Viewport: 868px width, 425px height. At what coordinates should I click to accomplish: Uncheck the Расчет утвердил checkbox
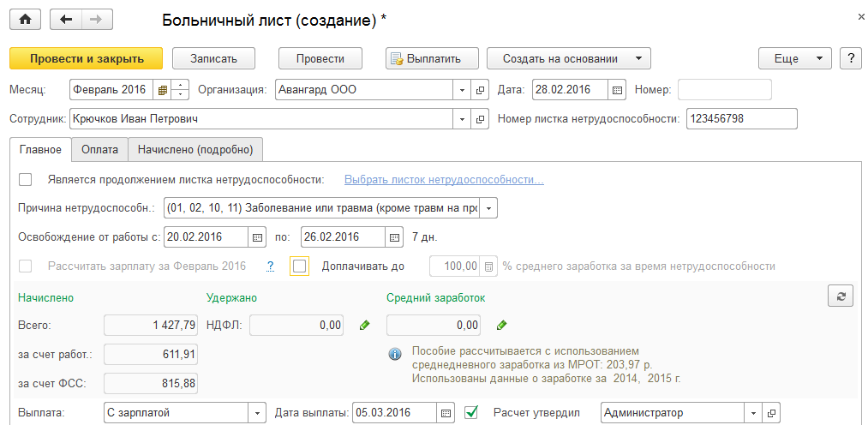click(x=470, y=412)
